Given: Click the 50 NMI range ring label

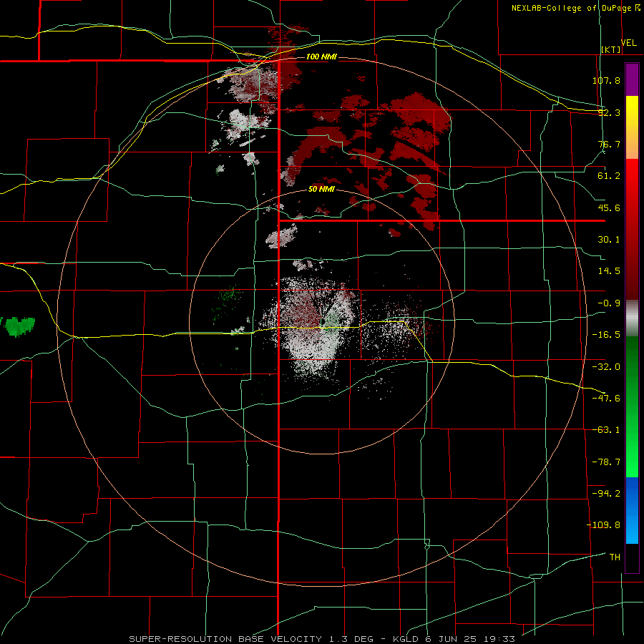Looking at the screenshot, I should pyautogui.click(x=321, y=190).
